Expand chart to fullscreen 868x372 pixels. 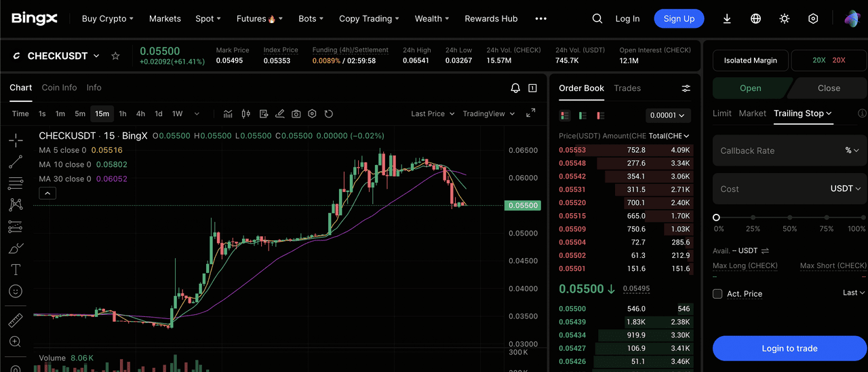click(x=531, y=113)
